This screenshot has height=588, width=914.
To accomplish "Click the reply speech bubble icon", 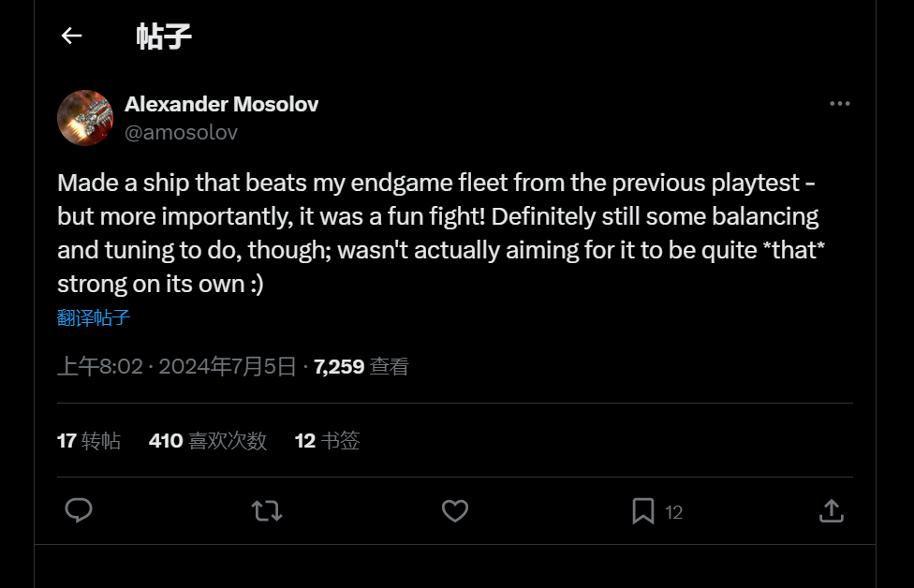I will pyautogui.click(x=79, y=510).
